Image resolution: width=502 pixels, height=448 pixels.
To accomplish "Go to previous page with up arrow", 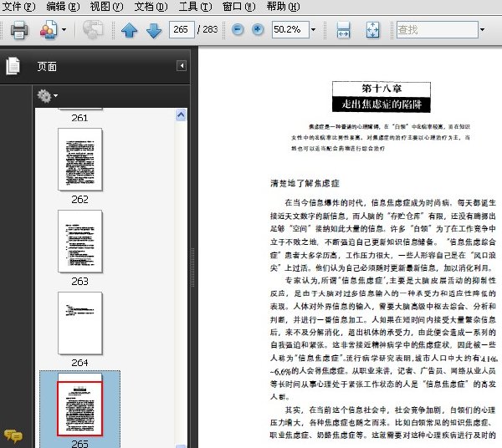I will (130, 30).
